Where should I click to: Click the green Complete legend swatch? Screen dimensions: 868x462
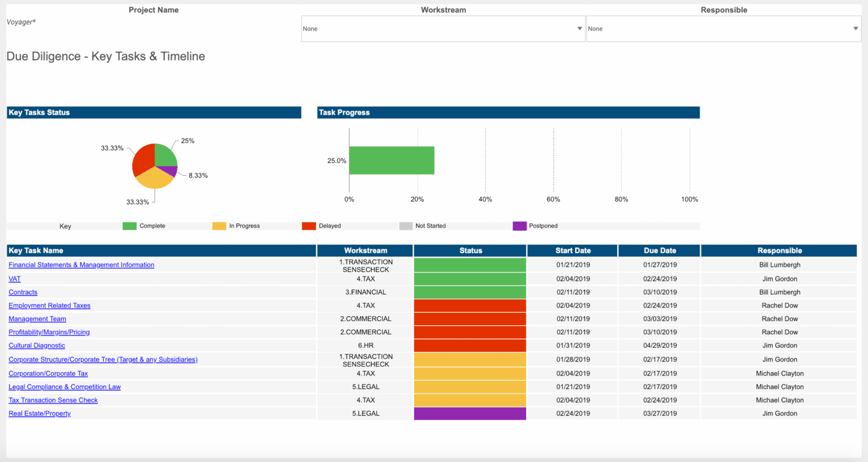pos(129,226)
